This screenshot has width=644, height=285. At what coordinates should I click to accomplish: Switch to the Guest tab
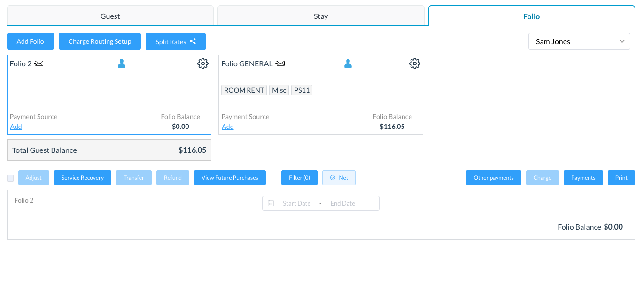[x=110, y=16]
